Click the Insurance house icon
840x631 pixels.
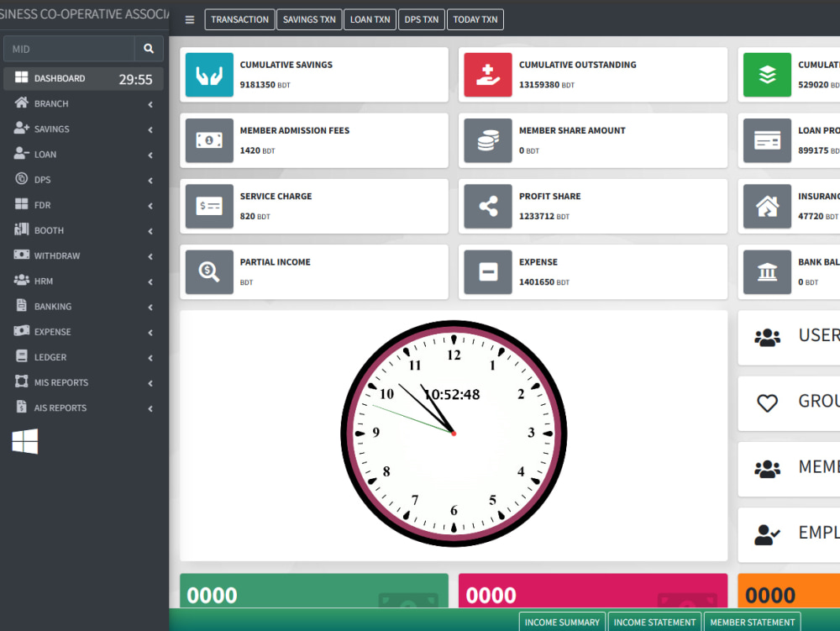pyautogui.click(x=767, y=206)
